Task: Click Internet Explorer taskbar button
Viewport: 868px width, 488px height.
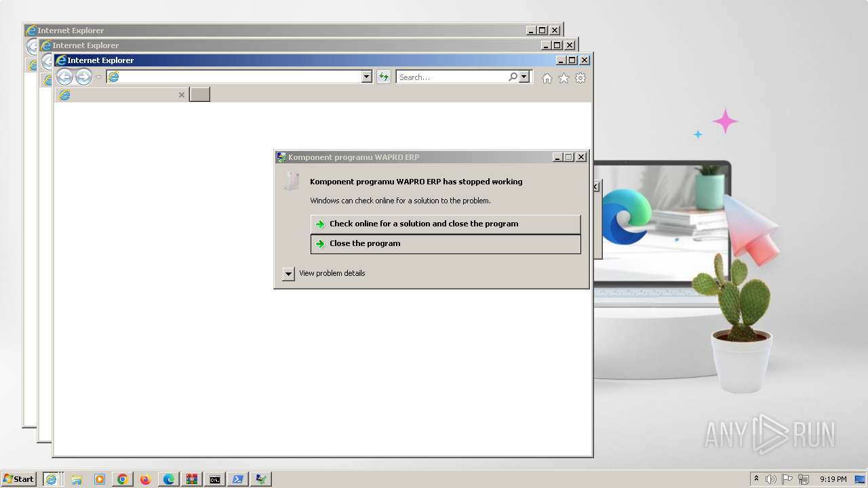Action: click(x=52, y=479)
